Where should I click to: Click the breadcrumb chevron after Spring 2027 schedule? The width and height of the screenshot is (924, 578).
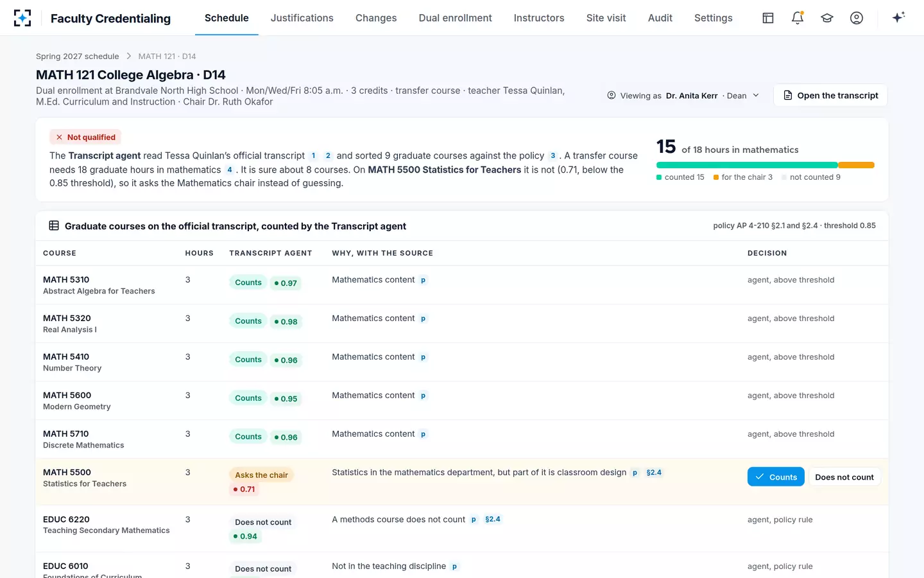(128, 57)
